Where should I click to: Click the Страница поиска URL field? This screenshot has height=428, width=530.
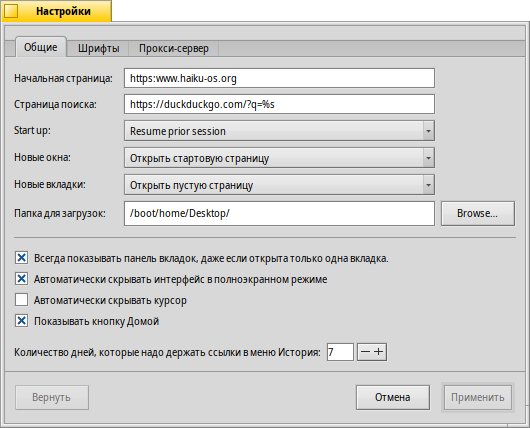click(x=279, y=104)
